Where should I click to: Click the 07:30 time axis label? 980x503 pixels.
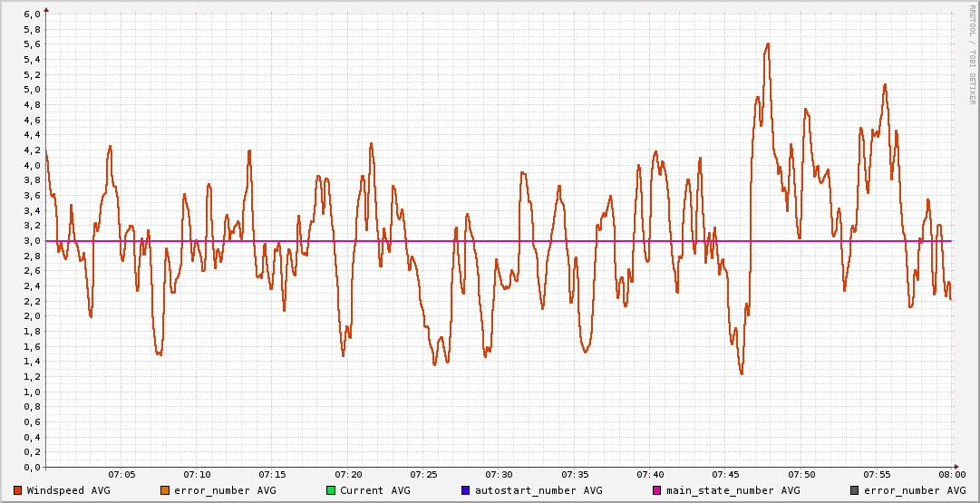(499, 474)
